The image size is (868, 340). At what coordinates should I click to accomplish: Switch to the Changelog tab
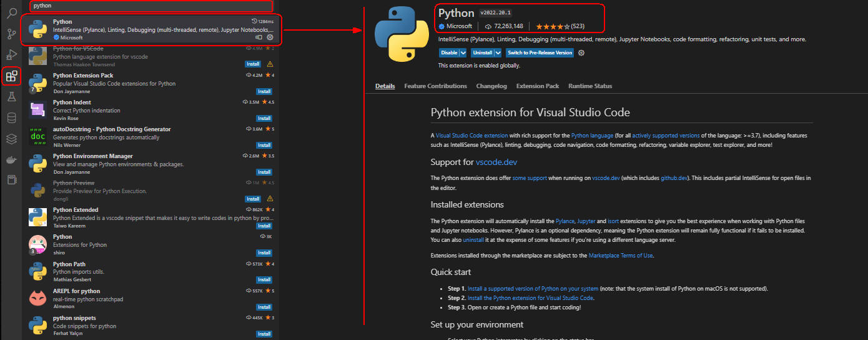491,86
